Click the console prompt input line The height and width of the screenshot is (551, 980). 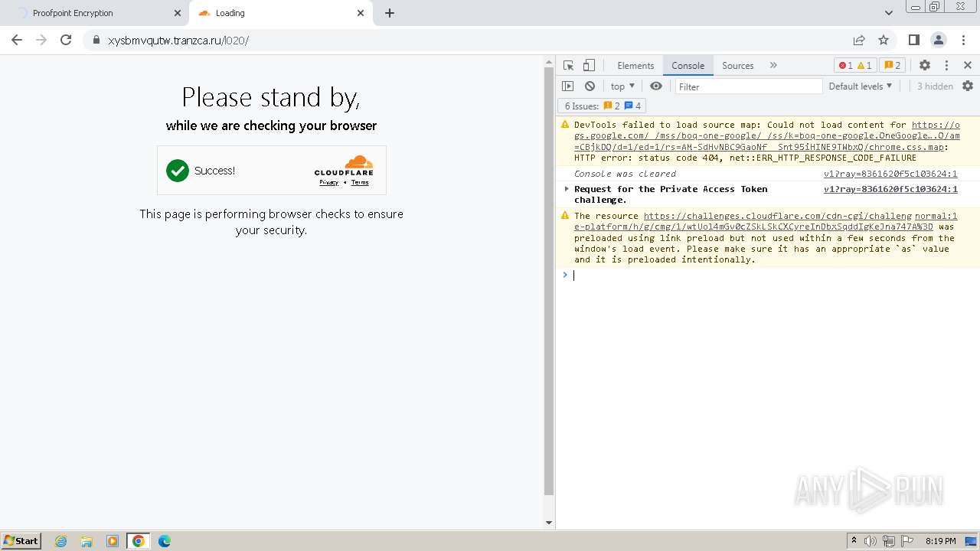click(x=773, y=275)
